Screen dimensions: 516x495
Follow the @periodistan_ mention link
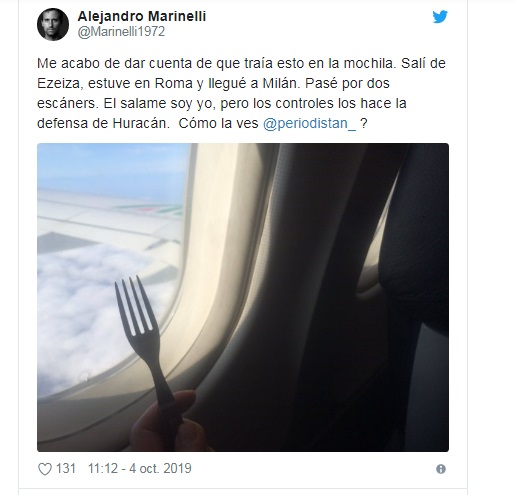coord(309,124)
